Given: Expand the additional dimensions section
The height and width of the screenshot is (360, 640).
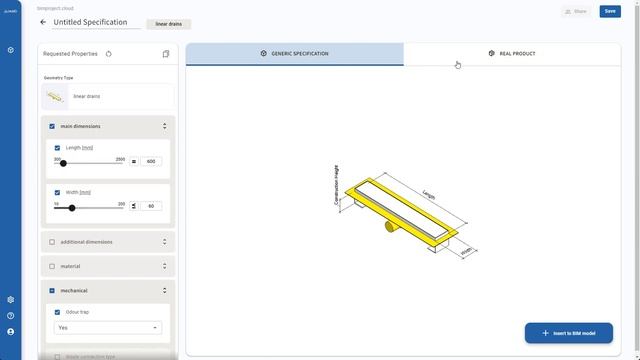Looking at the screenshot, I should point(164,242).
